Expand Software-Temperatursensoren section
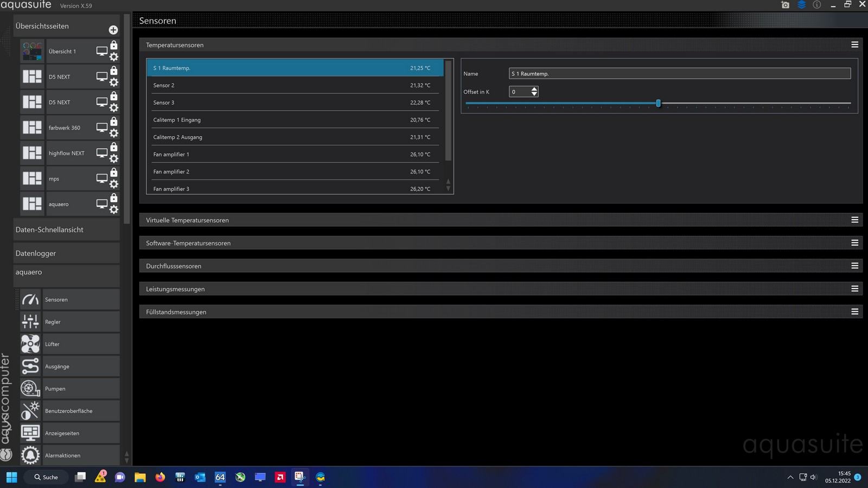Image resolution: width=868 pixels, height=488 pixels. (501, 243)
